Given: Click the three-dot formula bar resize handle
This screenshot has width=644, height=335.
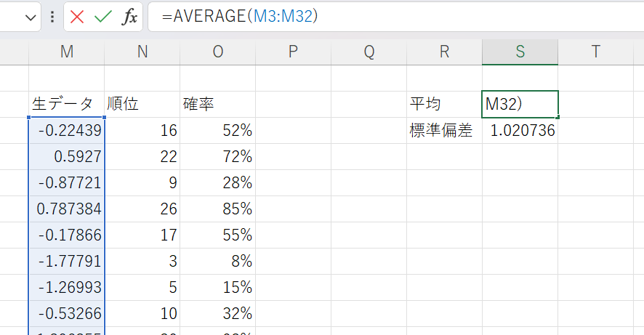Looking at the screenshot, I should coord(52,17).
